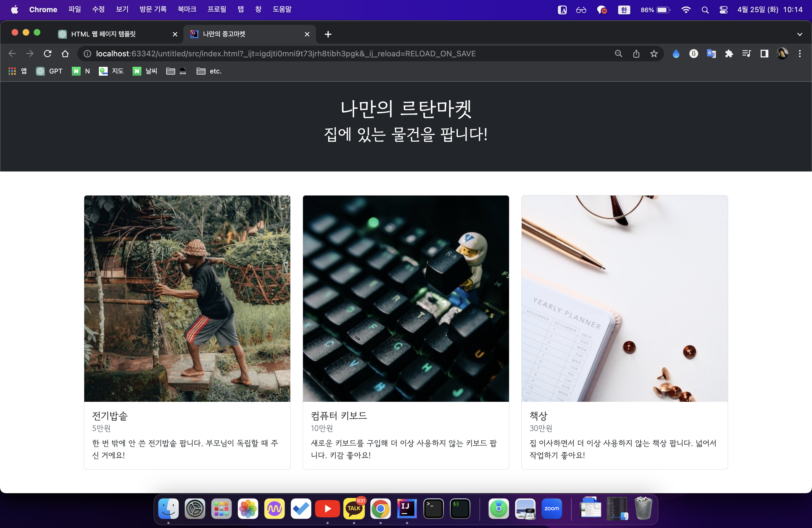
Task: Toggle the Chrome side panel
Action: tap(764, 54)
